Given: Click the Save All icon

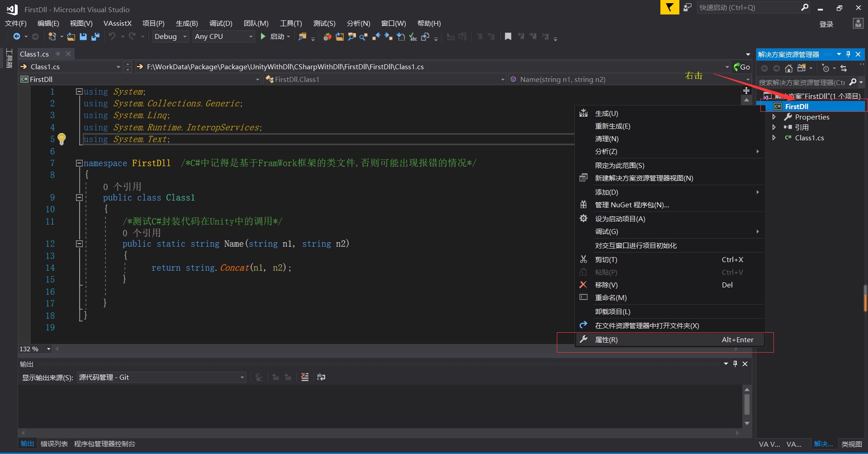Looking at the screenshot, I should (95, 37).
